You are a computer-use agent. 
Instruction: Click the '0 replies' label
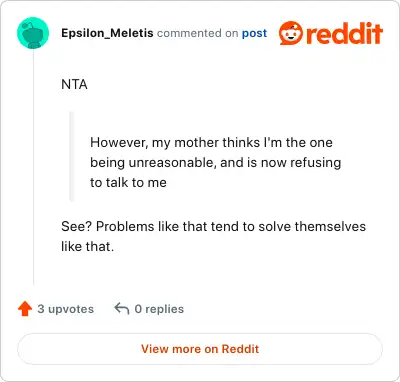pyautogui.click(x=159, y=309)
